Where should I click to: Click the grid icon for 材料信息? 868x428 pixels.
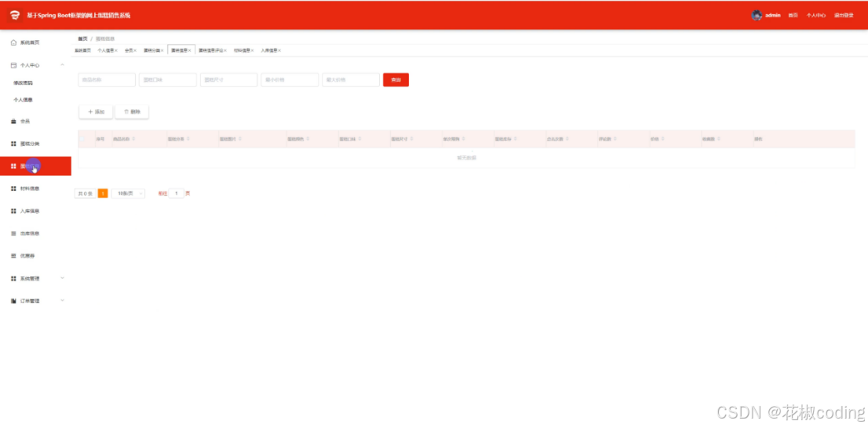[14, 188]
